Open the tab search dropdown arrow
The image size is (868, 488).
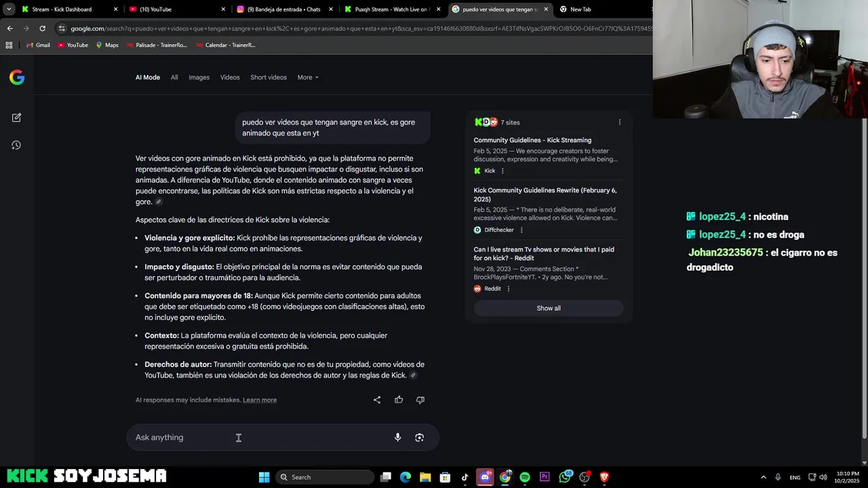[9, 9]
